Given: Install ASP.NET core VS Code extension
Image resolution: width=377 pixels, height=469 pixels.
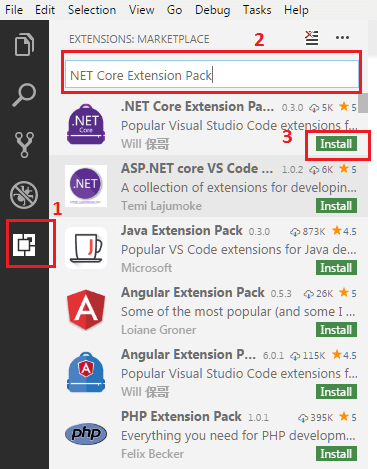Looking at the screenshot, I should (336, 206).
